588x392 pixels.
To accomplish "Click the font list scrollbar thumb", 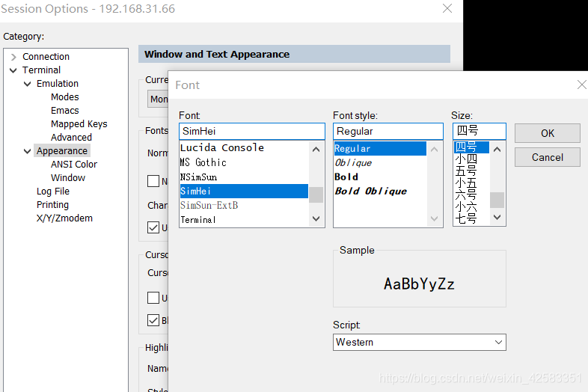I will click(x=316, y=195).
